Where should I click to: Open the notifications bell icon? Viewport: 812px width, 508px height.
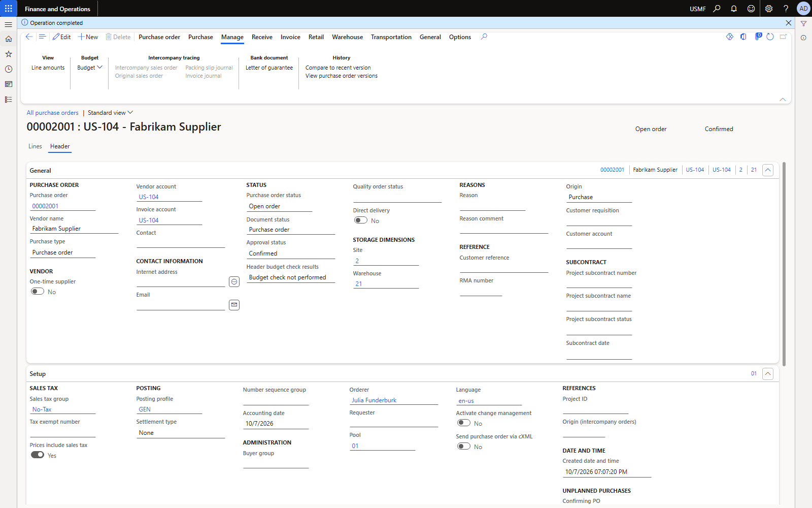click(x=734, y=9)
